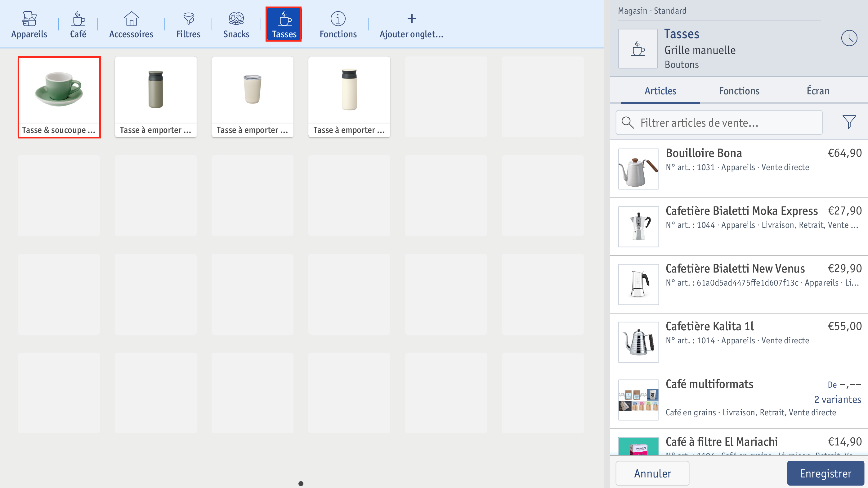
Task: Click the magnifier search icon
Action: [627, 123]
